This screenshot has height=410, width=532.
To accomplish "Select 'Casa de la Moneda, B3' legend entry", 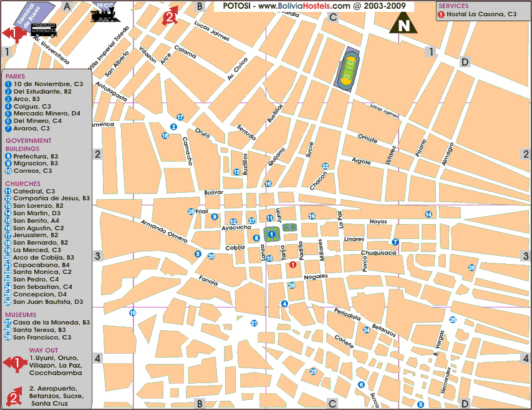I will click(x=51, y=322).
